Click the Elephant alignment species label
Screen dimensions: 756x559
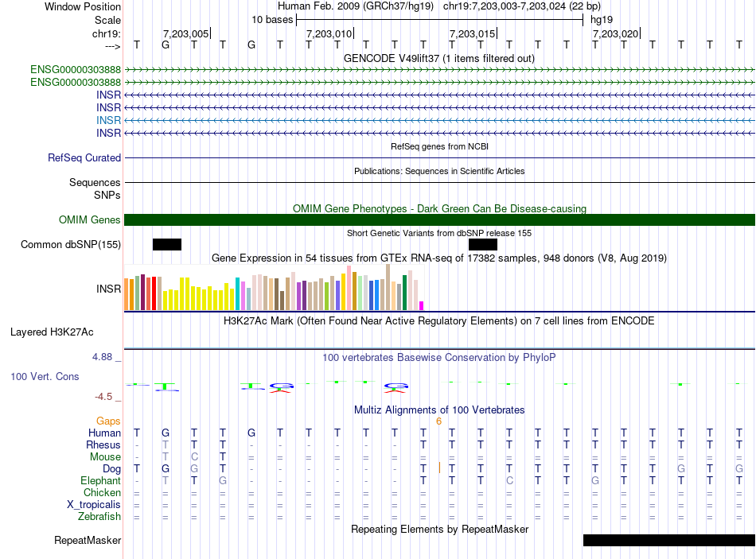(x=100, y=481)
